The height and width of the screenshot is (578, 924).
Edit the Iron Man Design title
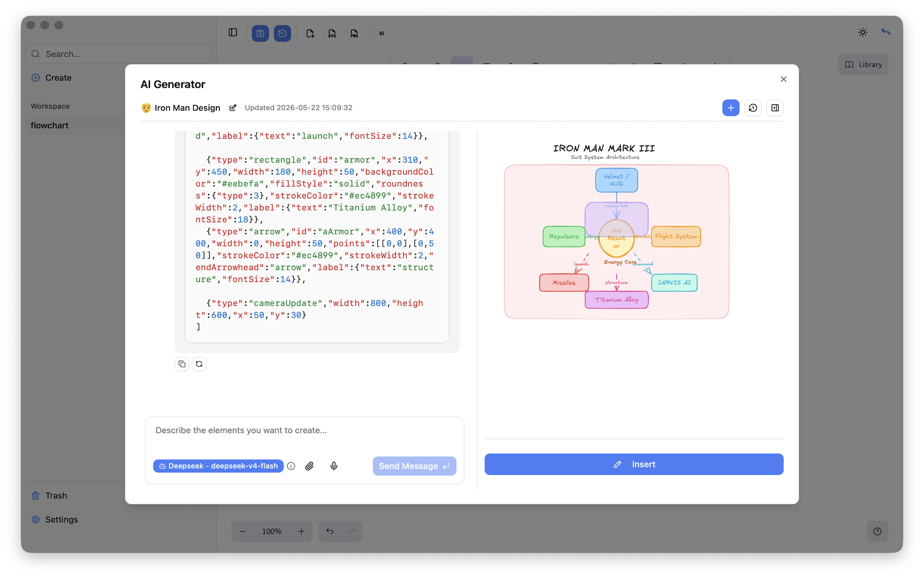[x=233, y=108]
